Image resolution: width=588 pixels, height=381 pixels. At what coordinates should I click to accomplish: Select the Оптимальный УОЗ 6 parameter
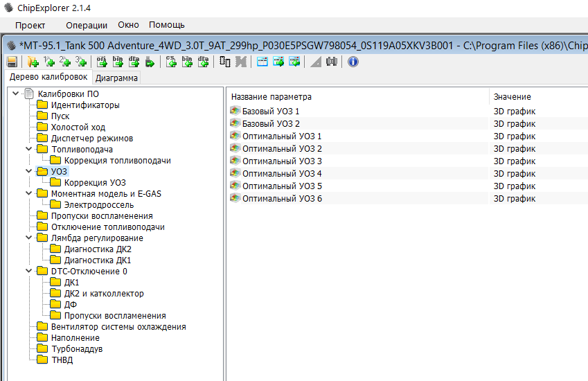click(282, 198)
